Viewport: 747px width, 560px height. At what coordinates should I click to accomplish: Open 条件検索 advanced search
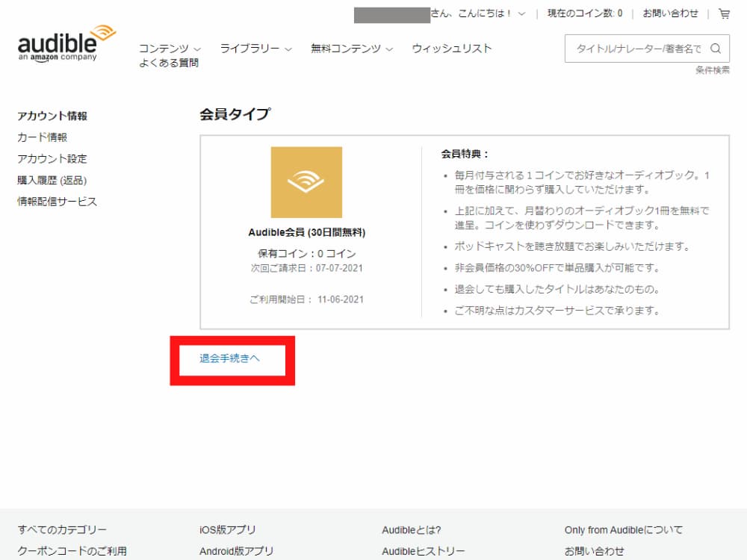[x=712, y=70]
